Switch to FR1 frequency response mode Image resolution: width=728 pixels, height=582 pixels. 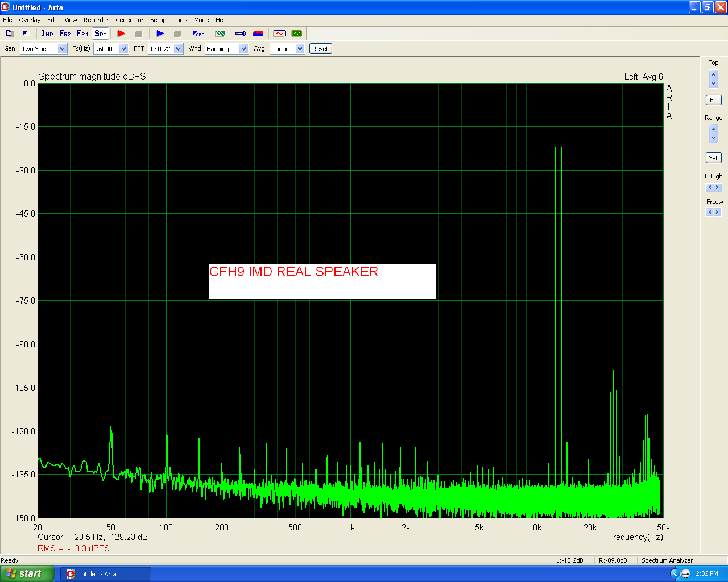[x=82, y=34]
